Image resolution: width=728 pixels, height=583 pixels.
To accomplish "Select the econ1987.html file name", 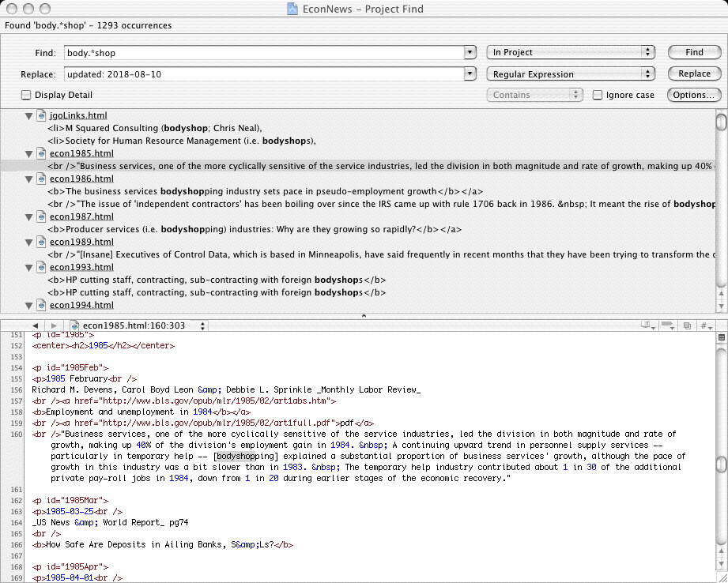I will [x=81, y=216].
